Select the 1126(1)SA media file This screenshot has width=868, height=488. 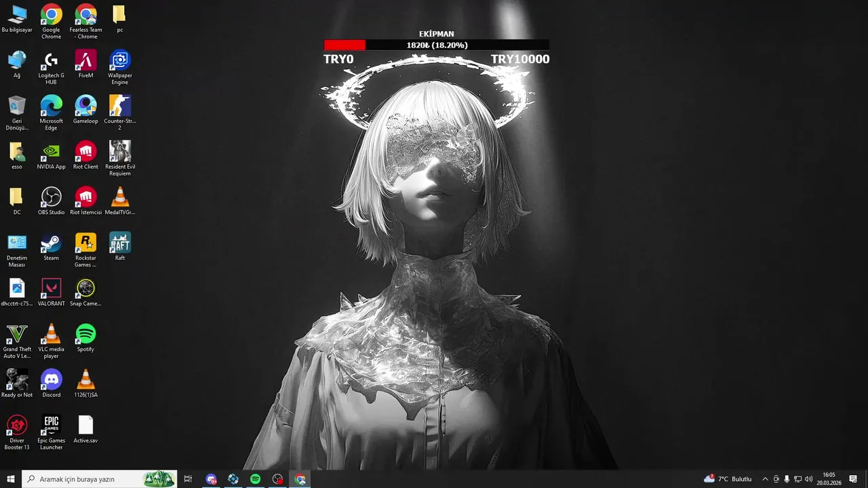pyautogui.click(x=85, y=384)
